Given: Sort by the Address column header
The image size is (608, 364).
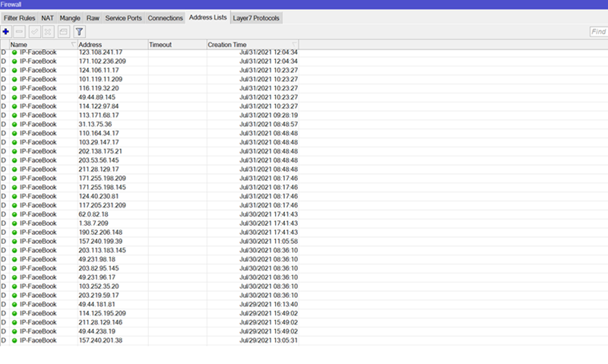Looking at the screenshot, I should (112, 45).
